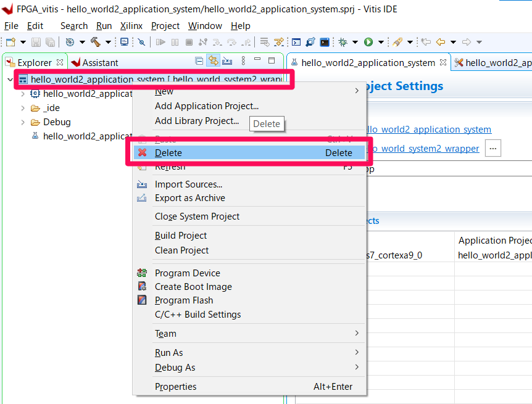Click the drop to frame icon

pos(265,42)
